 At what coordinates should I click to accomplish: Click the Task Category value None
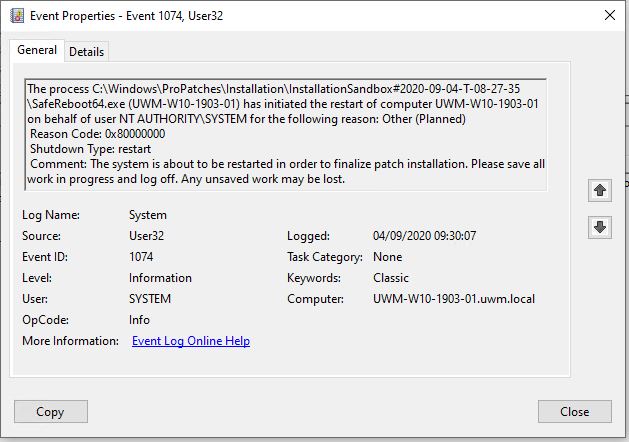388,257
